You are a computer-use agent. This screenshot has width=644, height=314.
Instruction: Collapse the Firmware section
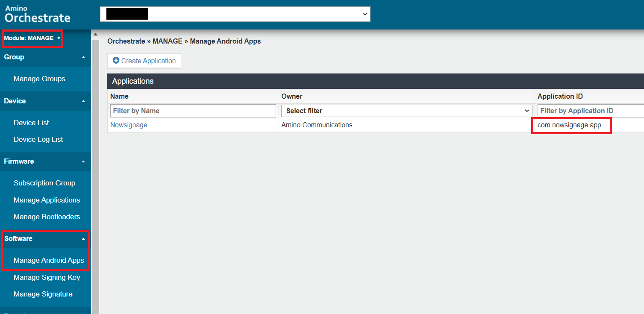click(x=45, y=161)
